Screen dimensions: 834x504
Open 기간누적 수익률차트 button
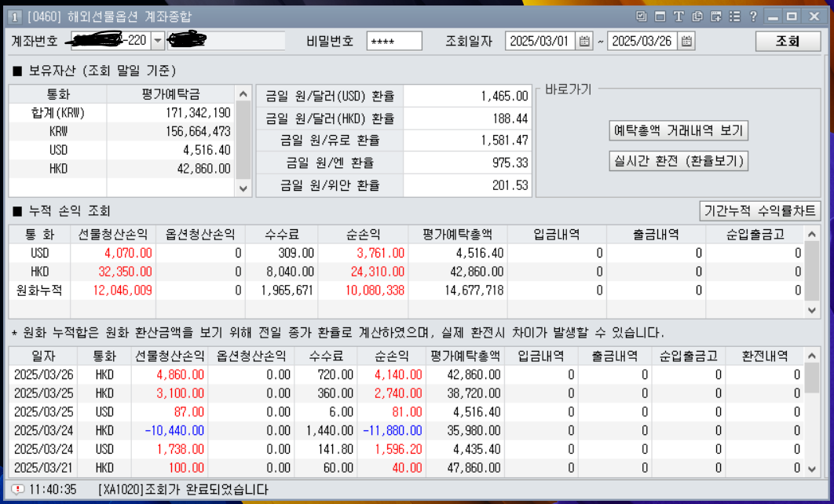[759, 210]
